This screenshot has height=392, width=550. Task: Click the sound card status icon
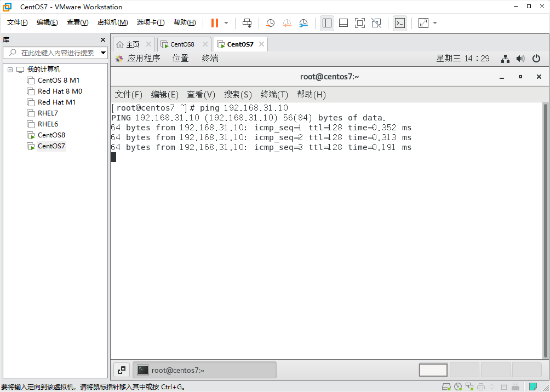493,387
